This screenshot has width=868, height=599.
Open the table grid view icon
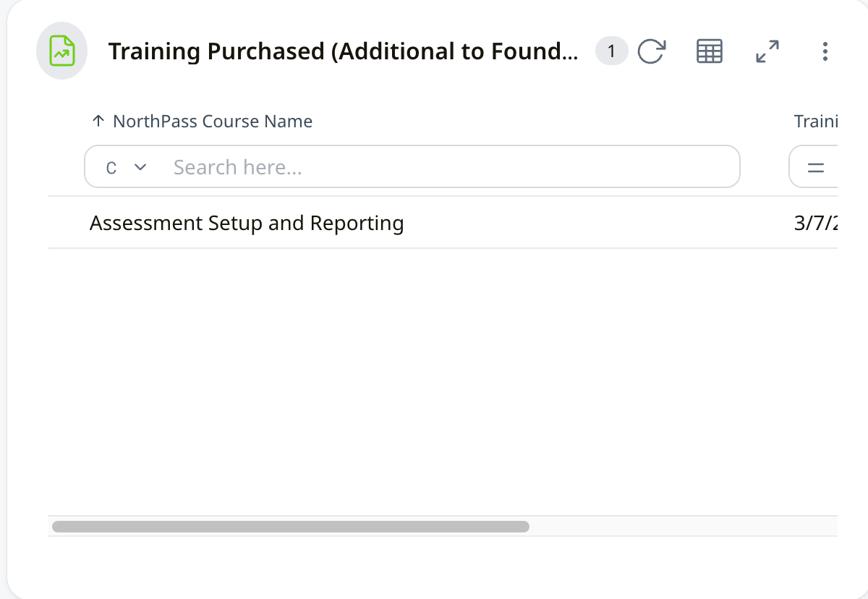click(709, 51)
